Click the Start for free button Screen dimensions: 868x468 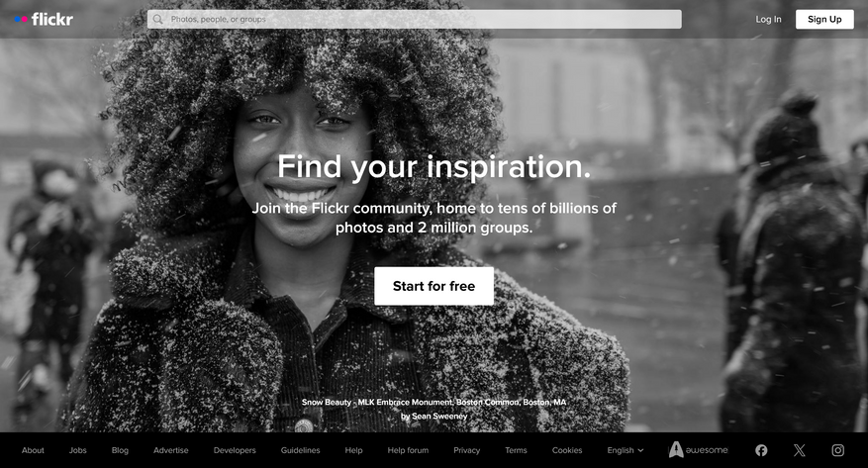(434, 286)
